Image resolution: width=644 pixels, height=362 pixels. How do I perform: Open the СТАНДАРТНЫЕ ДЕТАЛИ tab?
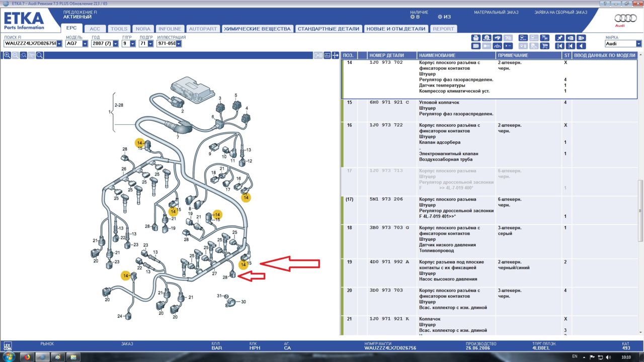coord(329,29)
